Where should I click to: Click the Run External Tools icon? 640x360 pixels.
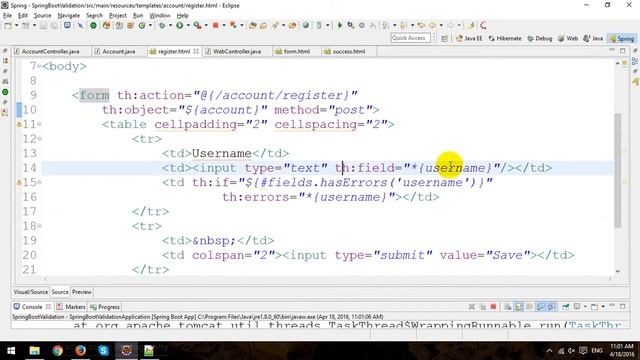point(198,25)
